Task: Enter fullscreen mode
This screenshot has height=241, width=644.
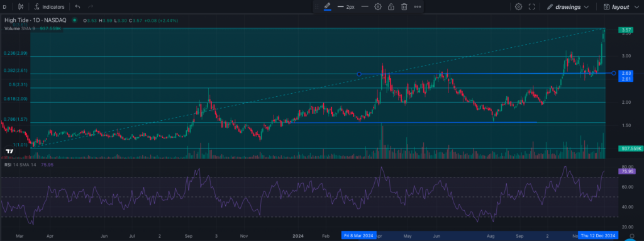Action: click(531, 6)
